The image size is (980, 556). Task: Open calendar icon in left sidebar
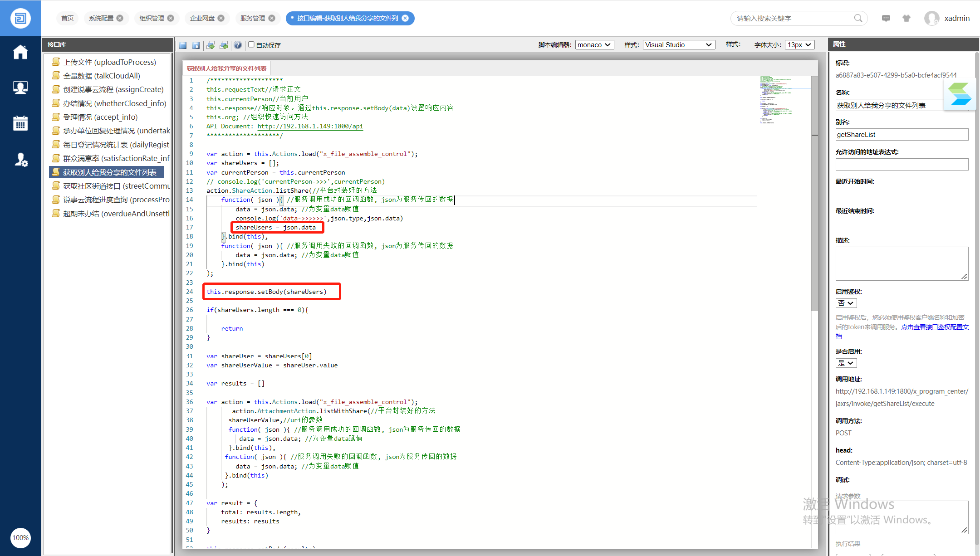coord(20,123)
